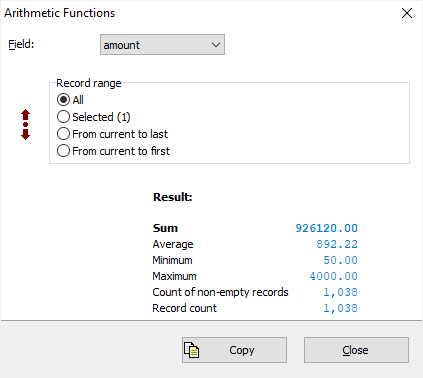423x378 pixels.
Task: Click the Result: heading
Action: point(173,197)
